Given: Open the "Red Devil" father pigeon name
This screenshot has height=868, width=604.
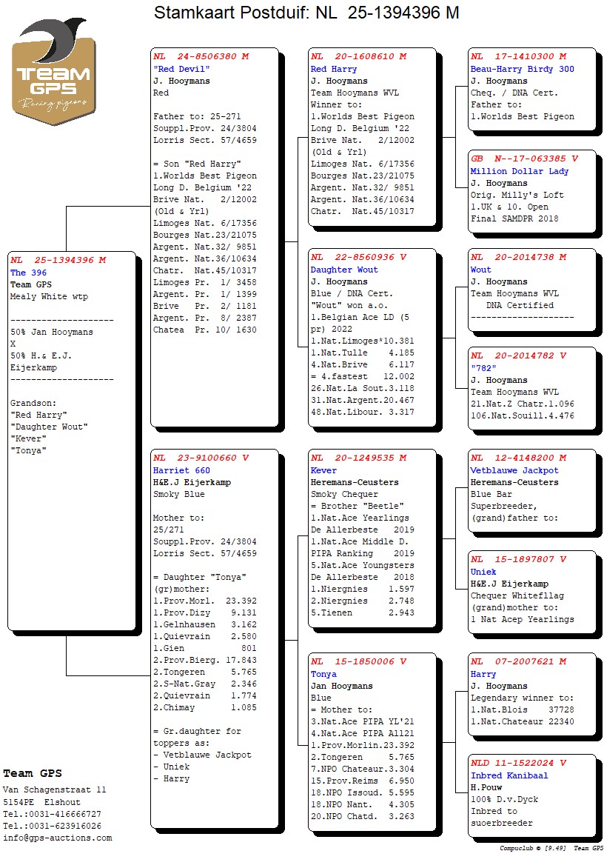Looking at the screenshot, I should coord(177,69).
